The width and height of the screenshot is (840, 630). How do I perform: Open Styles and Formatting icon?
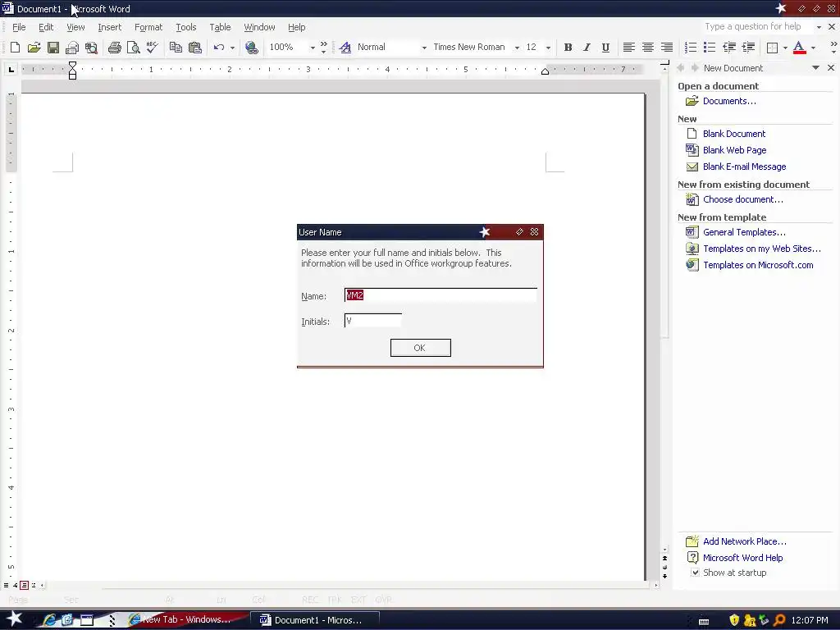point(345,47)
